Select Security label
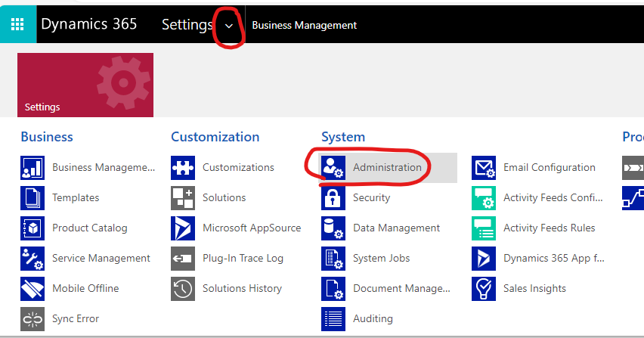Image resolution: width=644 pixels, height=338 pixels. (372, 198)
